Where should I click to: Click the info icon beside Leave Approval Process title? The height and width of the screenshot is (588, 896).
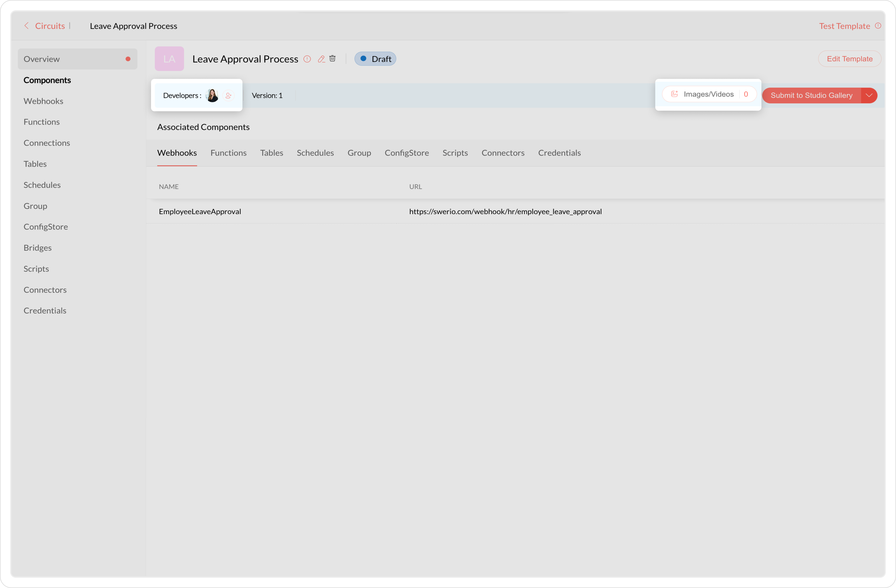click(307, 59)
